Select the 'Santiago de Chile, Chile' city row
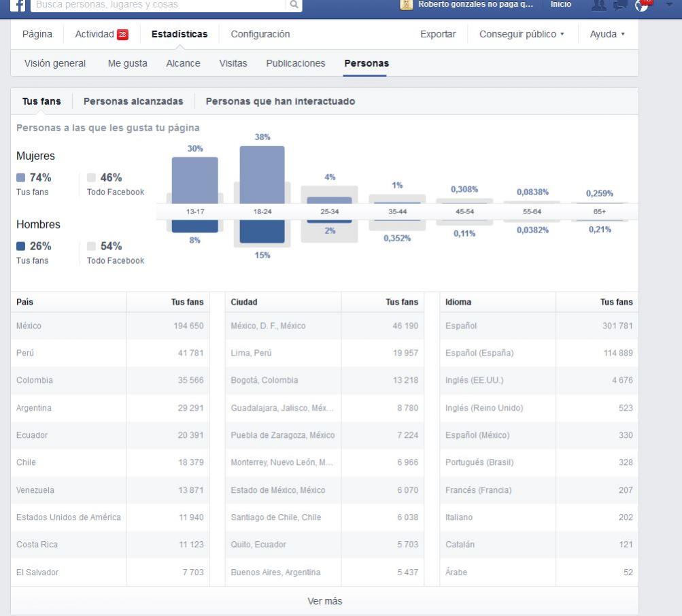 point(324,517)
